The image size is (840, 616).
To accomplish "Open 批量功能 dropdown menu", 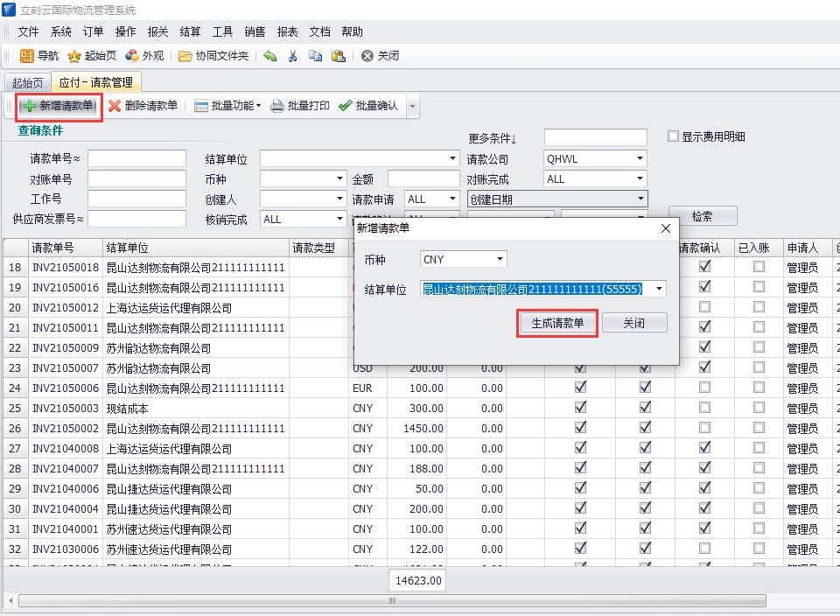I will pyautogui.click(x=227, y=106).
